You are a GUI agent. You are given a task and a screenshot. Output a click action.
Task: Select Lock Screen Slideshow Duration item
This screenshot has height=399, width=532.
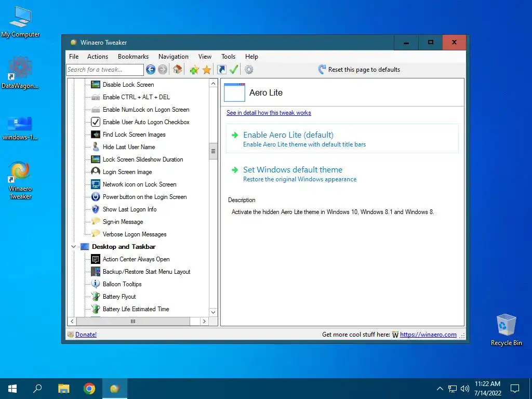coord(143,159)
